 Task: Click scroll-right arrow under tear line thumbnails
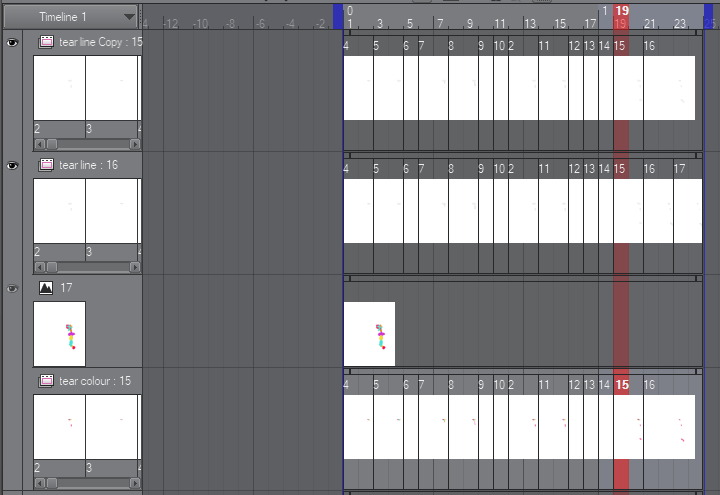[x=135, y=267]
